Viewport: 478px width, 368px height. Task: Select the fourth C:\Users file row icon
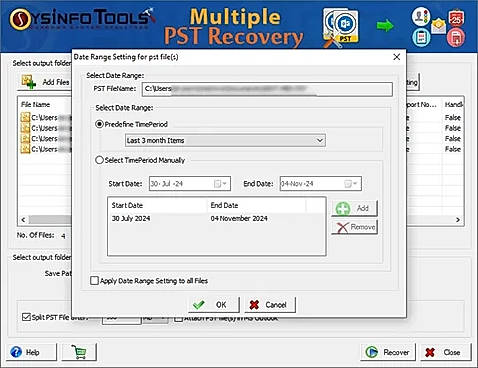tap(25, 149)
